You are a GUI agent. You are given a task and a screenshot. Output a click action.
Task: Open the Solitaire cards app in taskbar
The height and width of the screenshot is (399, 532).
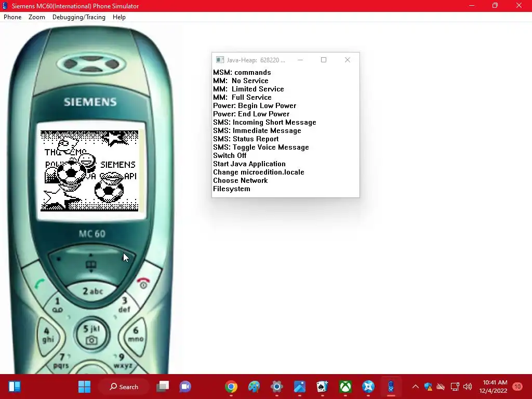(x=322, y=387)
